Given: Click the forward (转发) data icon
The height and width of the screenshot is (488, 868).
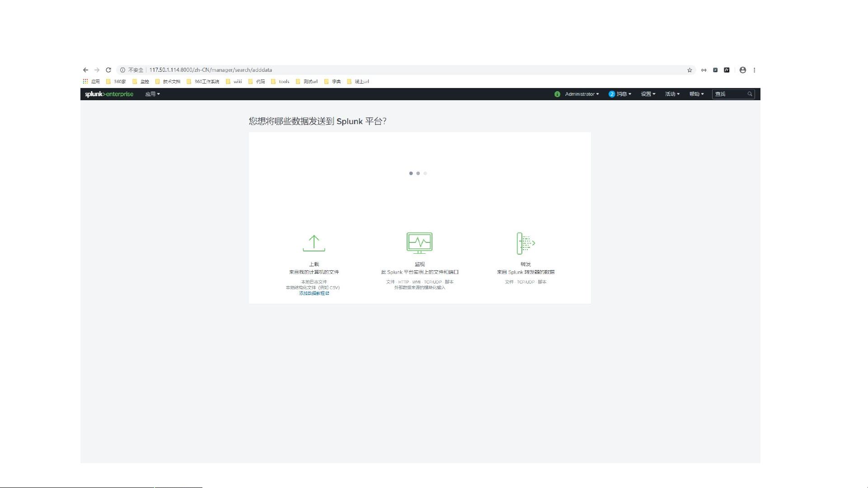Looking at the screenshot, I should pos(525,243).
